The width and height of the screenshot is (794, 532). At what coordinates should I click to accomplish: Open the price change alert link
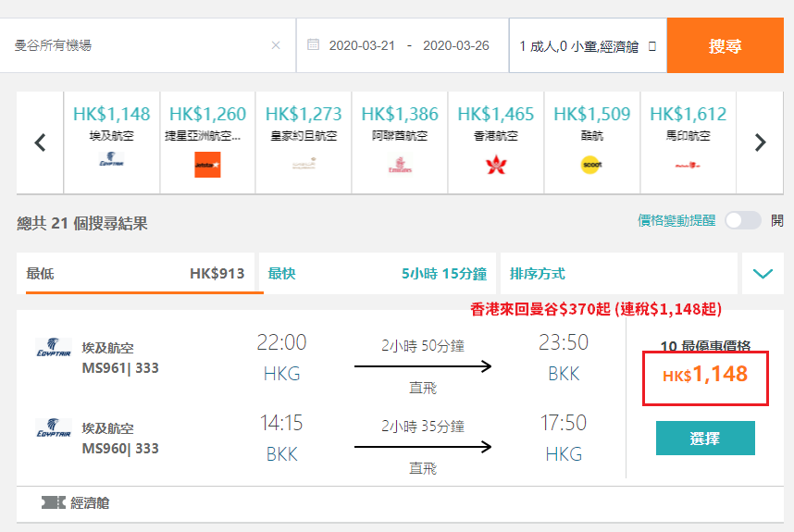[x=676, y=221]
